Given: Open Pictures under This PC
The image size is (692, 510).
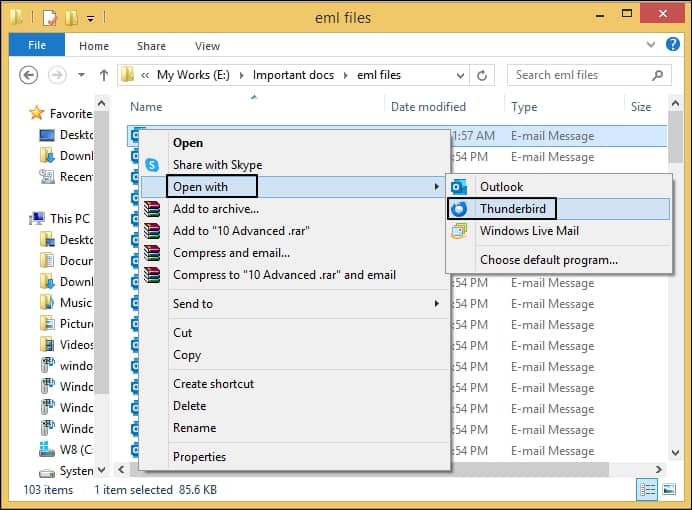Looking at the screenshot, I should 66,323.
